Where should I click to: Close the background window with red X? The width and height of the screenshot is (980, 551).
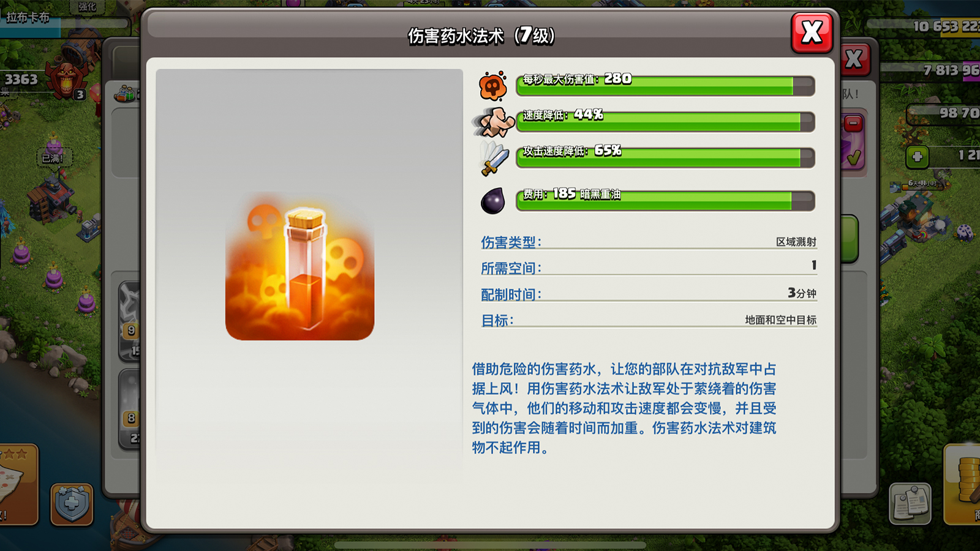[854, 59]
